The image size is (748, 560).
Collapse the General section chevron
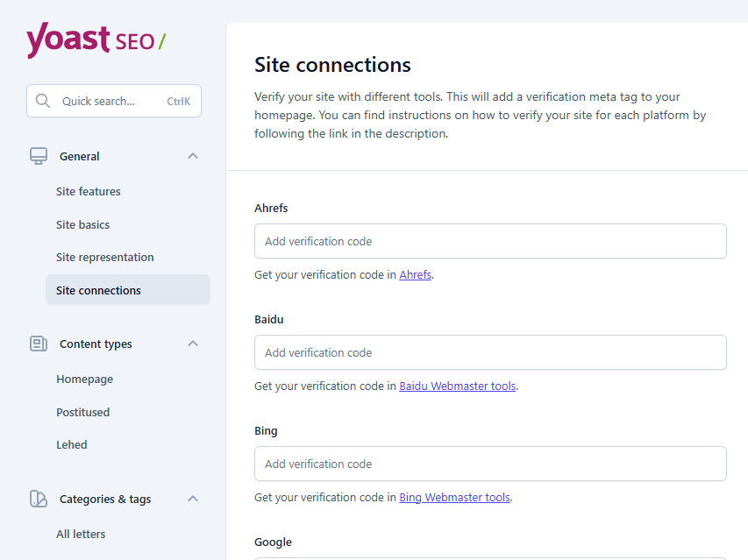click(193, 156)
